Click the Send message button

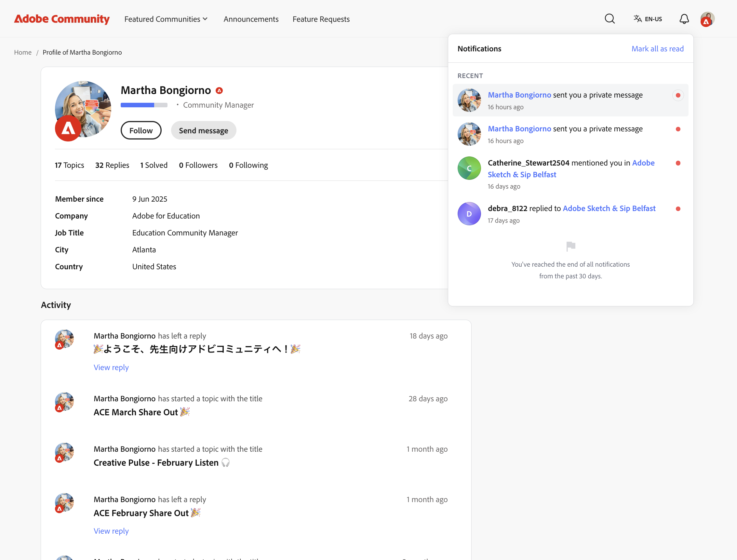[204, 130]
